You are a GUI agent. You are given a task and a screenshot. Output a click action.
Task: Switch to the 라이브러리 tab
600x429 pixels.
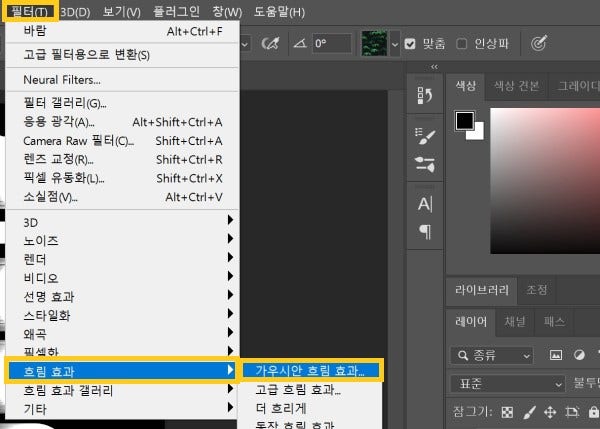pyautogui.click(x=482, y=290)
